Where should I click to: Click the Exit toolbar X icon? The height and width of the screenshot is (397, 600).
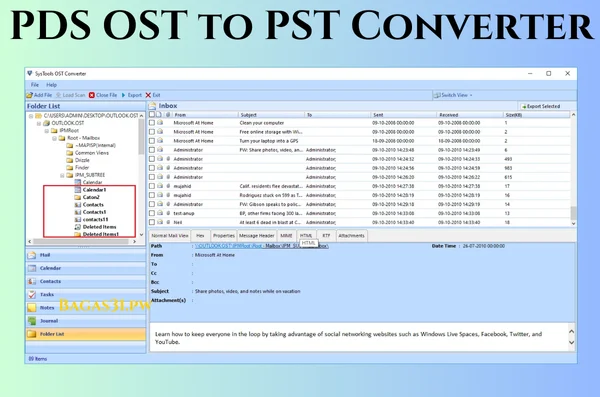pyautogui.click(x=148, y=95)
